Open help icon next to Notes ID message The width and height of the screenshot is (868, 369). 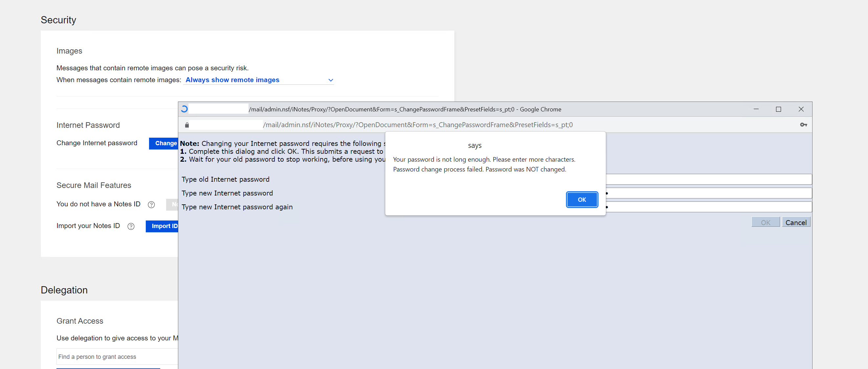[x=151, y=204]
